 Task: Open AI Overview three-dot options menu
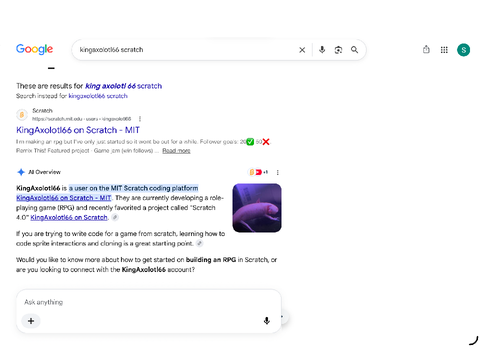[278, 172]
